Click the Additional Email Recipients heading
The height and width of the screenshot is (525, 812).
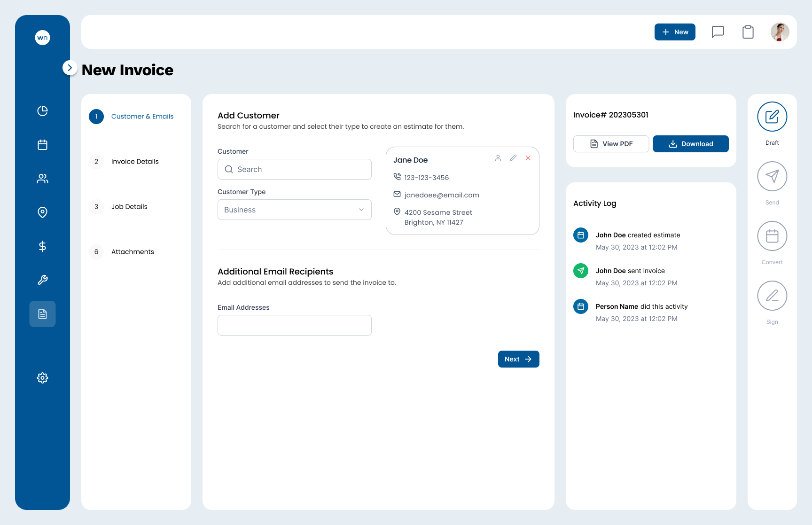point(275,272)
